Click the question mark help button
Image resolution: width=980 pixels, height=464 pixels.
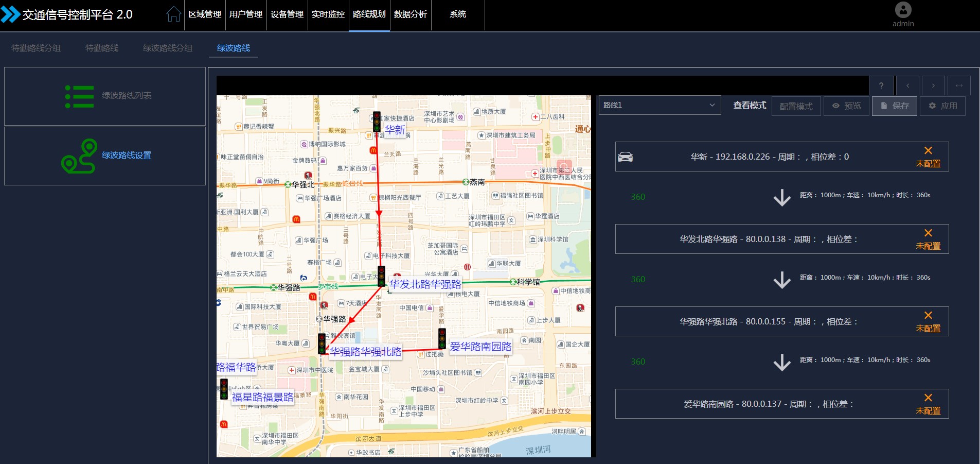(x=881, y=85)
